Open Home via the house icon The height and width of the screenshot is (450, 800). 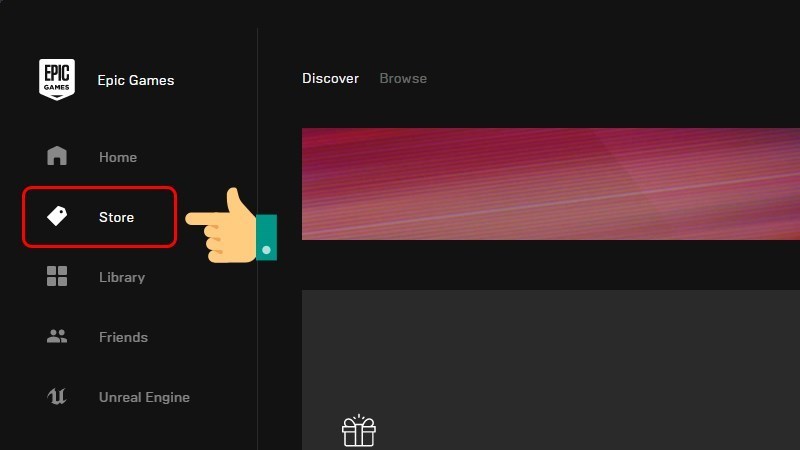point(57,156)
